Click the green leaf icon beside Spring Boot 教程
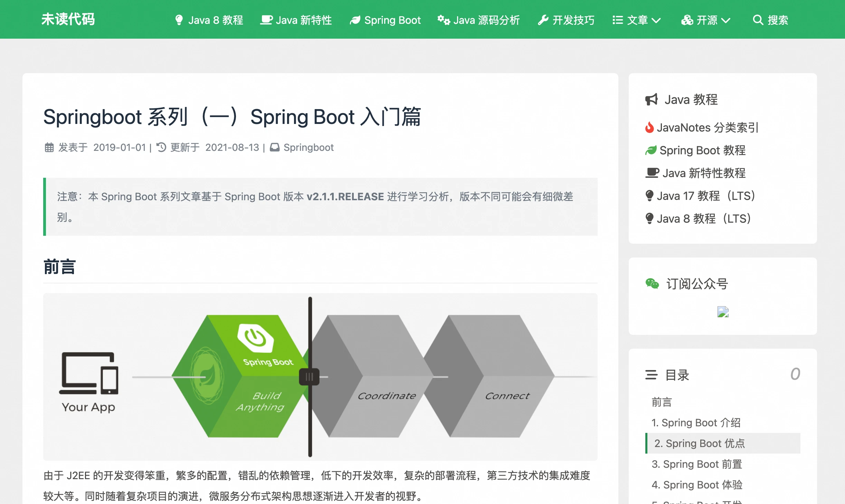The image size is (845, 504). click(x=651, y=150)
